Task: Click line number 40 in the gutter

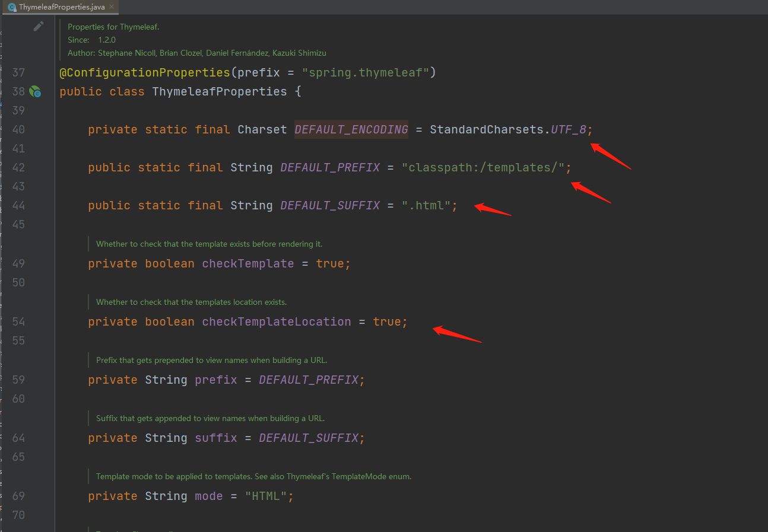Action: pyautogui.click(x=18, y=129)
